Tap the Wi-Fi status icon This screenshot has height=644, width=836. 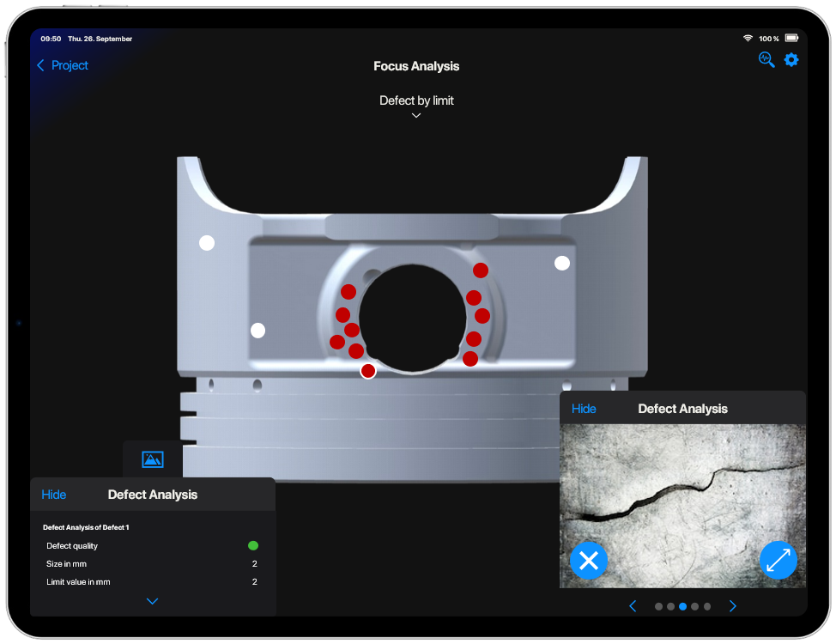pyautogui.click(x=748, y=39)
